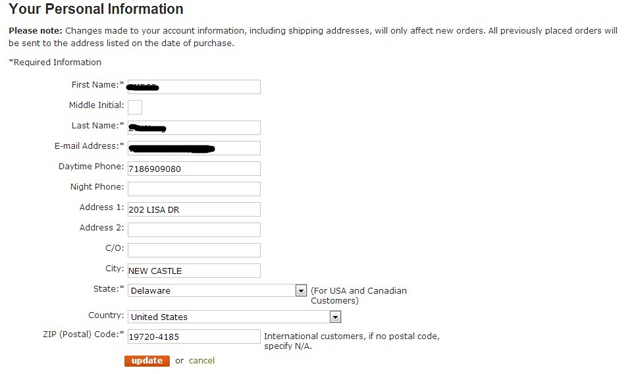This screenshot has width=630, height=374.
Task: Click the Your Personal Information heading
Action: pos(96,9)
